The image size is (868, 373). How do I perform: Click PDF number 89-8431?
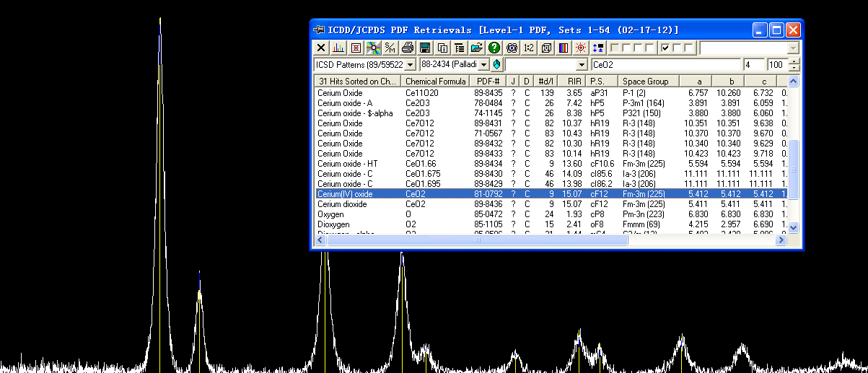coord(488,123)
